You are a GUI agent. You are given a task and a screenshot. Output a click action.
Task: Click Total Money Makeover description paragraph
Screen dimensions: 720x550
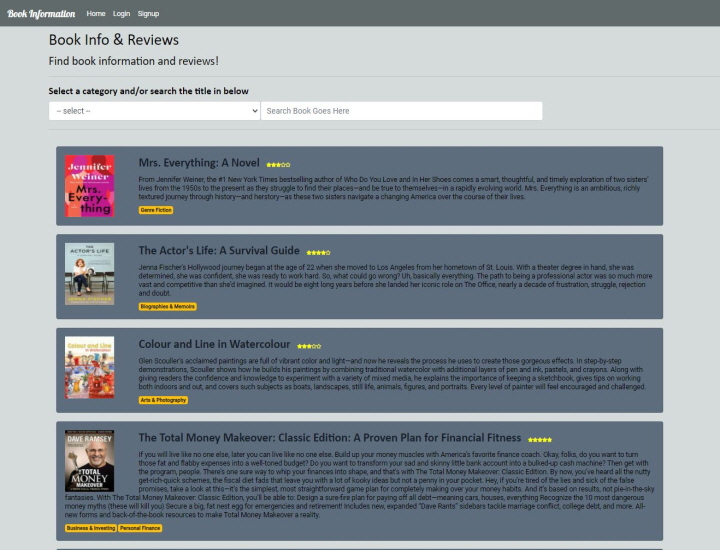pyautogui.click(x=360, y=484)
